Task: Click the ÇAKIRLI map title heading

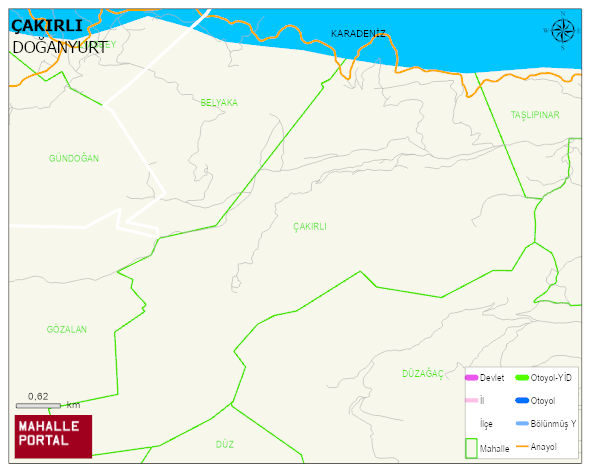Action: click(47, 26)
